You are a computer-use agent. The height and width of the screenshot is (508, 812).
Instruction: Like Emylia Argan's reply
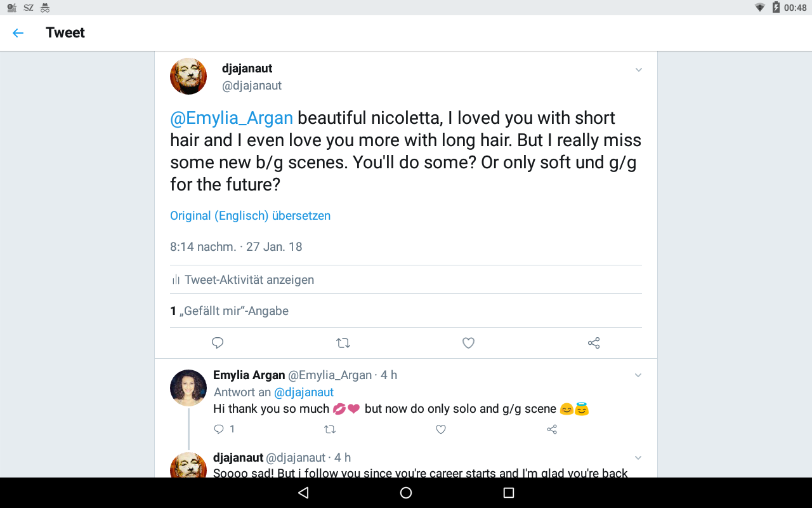[441, 429]
